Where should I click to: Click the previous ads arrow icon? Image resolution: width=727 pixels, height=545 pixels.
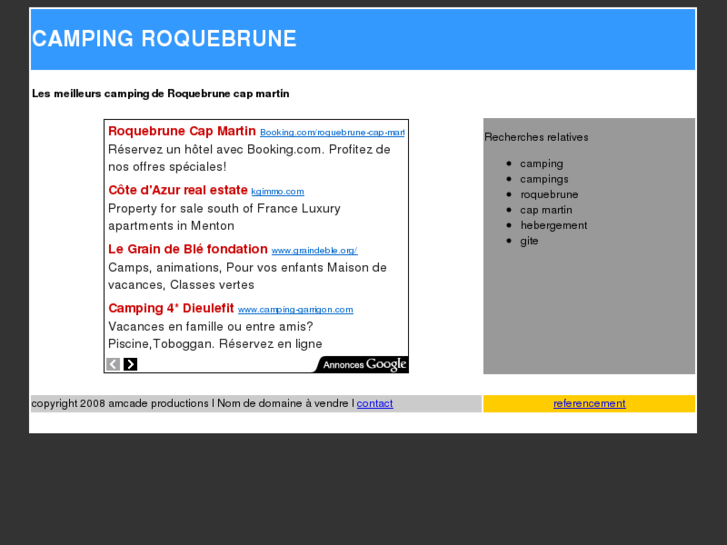(113, 364)
